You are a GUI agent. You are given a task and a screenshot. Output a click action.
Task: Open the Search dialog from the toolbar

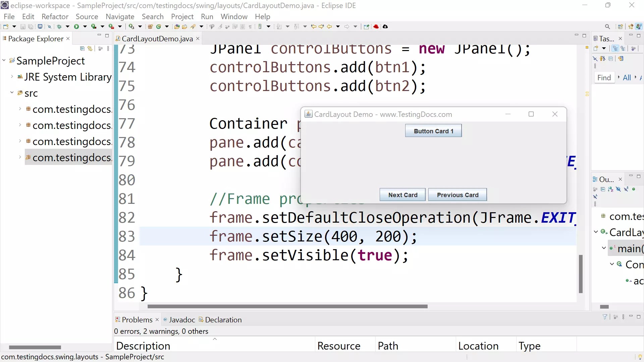[x=49, y=27]
